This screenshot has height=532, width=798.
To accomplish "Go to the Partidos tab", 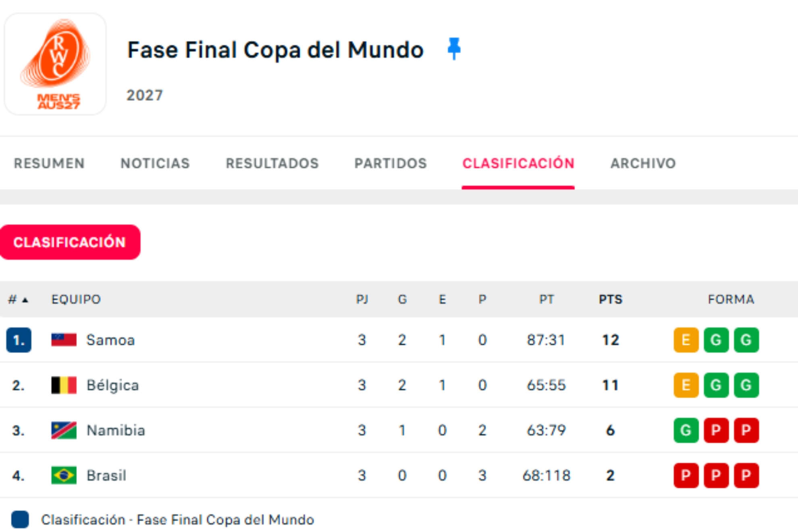I will pos(390,163).
